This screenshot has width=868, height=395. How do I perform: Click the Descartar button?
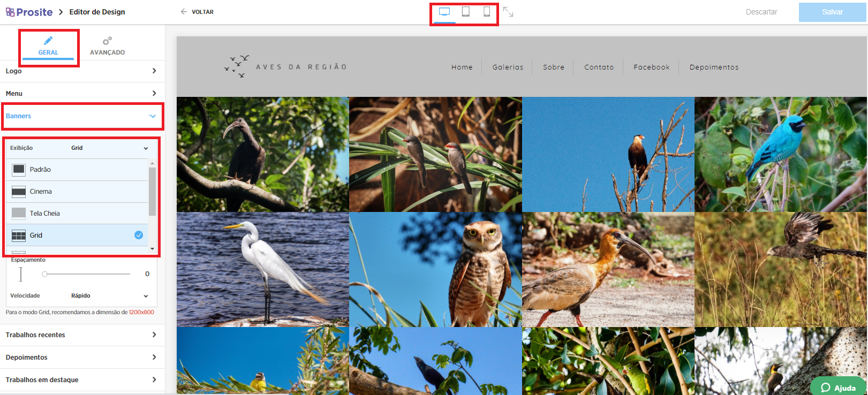point(761,12)
